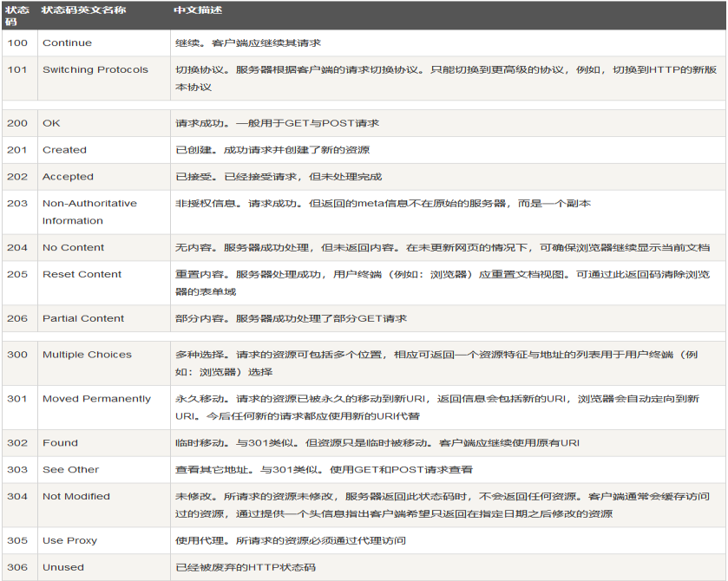
Task: Click Non-Authoritative Information cell
Action: point(103,212)
